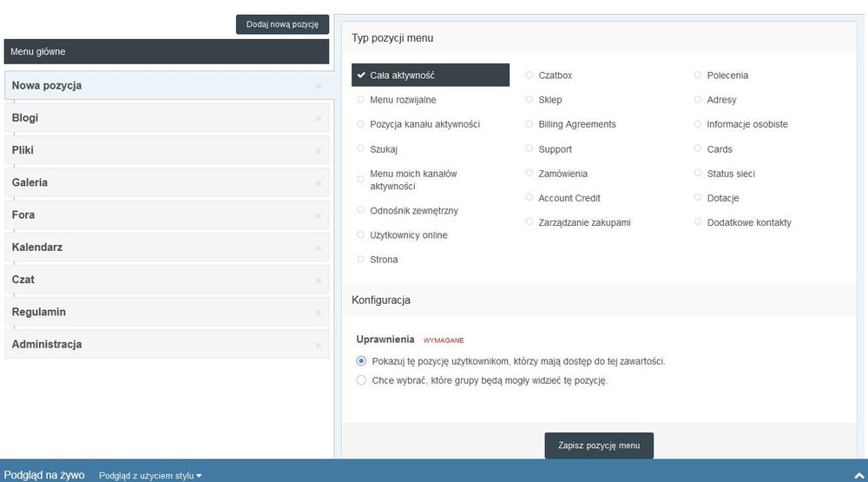The image size is (868, 482).
Task: Click the Menu główne header bar
Action: (x=167, y=52)
